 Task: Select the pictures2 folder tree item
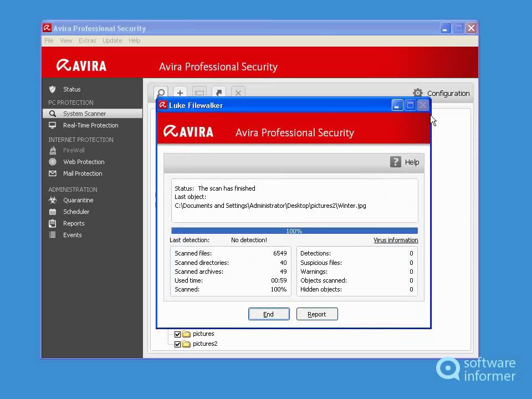(205, 344)
